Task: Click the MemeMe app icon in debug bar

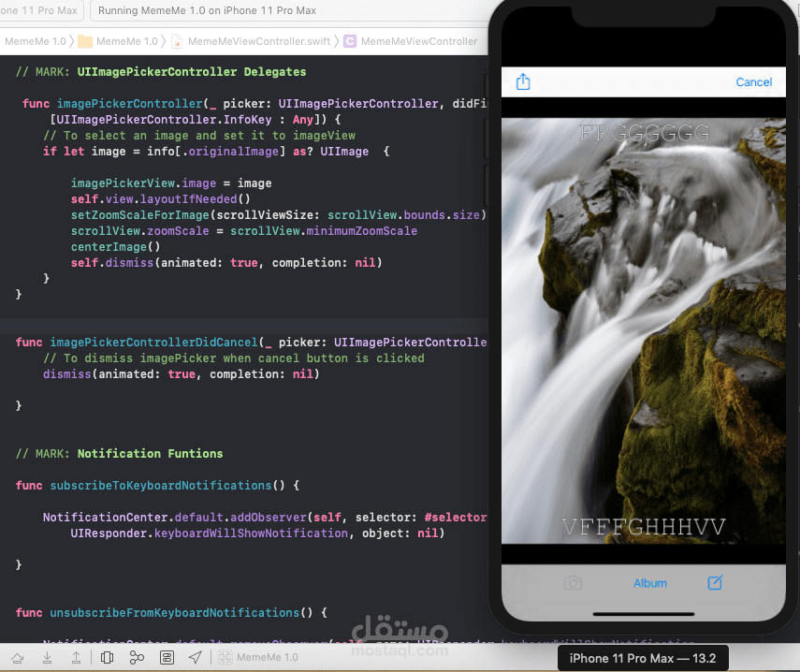Action: [225, 657]
